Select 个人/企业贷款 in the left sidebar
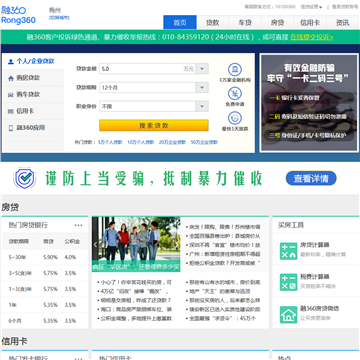 (x=32, y=61)
